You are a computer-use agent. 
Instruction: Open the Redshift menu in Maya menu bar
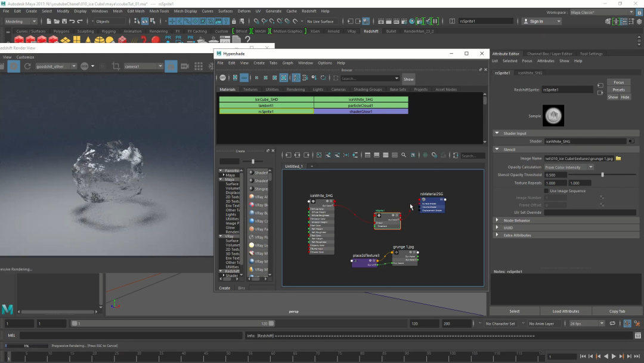[309, 11]
